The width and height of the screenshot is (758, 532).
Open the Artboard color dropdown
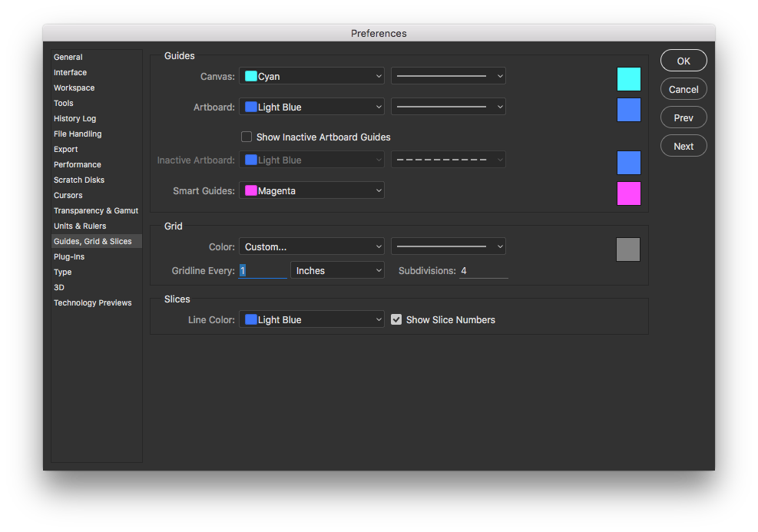[312, 107]
